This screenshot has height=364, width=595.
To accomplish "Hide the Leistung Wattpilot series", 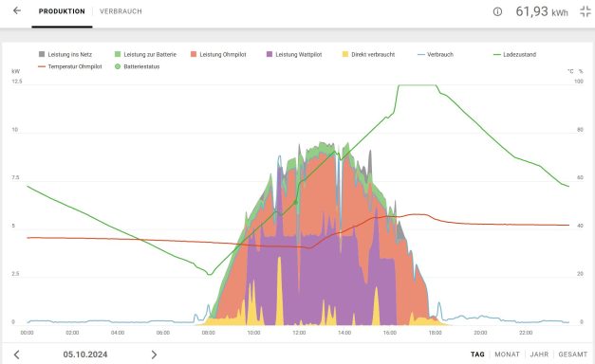I will (x=294, y=54).
